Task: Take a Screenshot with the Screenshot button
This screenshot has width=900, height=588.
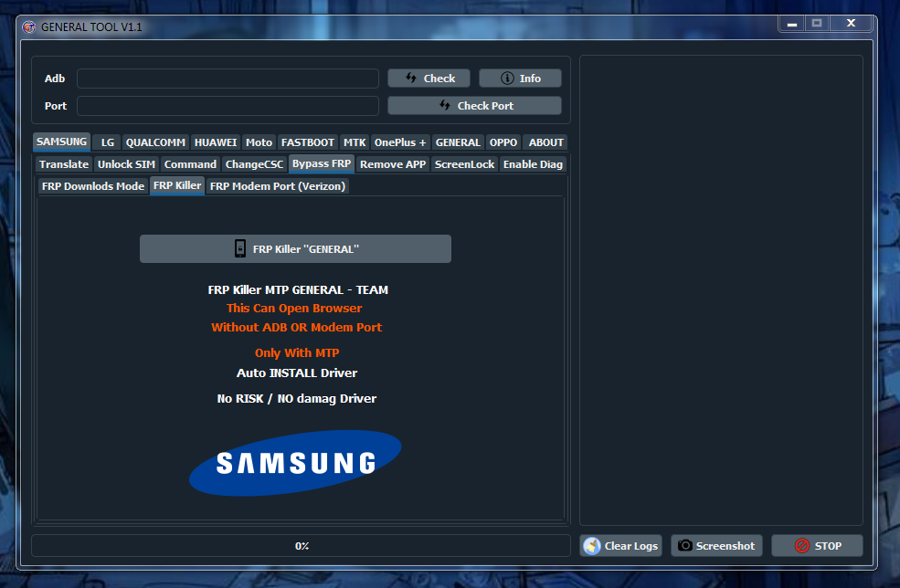Action: [x=716, y=546]
